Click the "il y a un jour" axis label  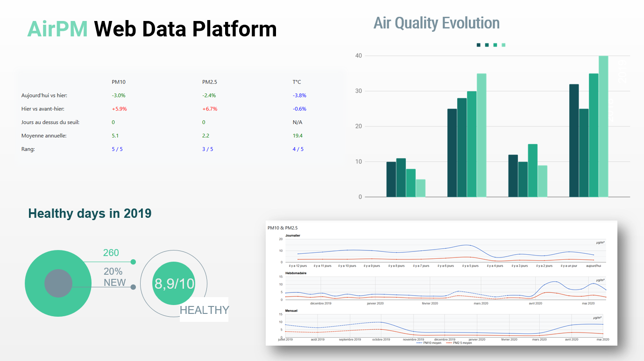(x=569, y=266)
